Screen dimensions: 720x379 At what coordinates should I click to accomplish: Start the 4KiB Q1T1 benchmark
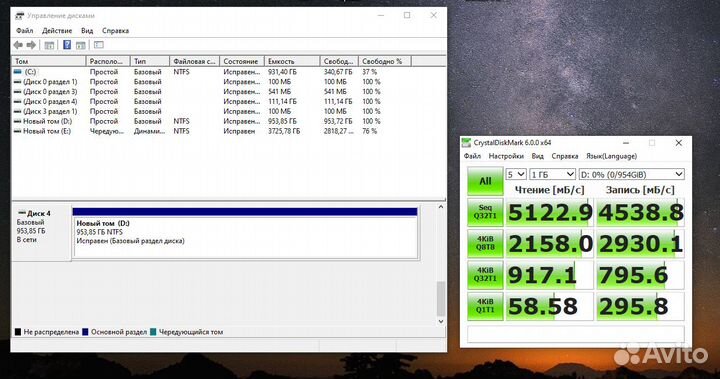[x=485, y=305]
